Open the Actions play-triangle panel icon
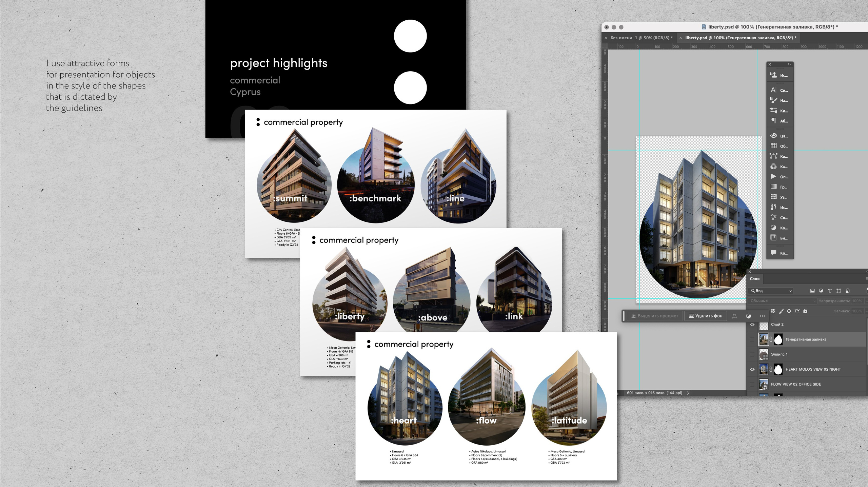This screenshot has height=487, width=868. click(773, 177)
